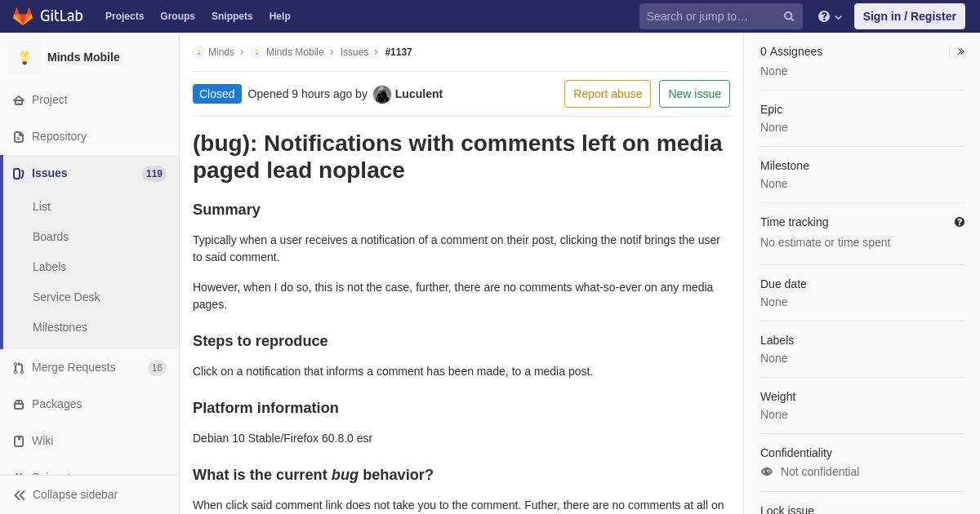Viewport: 980px width, 514px height.
Task: Click Sign in / Register button
Action: pos(909,16)
